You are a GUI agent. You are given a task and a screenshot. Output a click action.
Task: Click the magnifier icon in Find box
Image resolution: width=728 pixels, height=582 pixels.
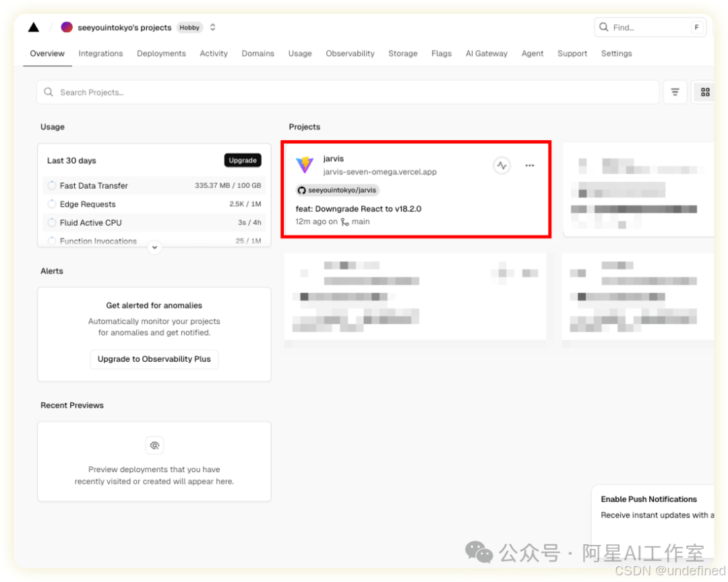coord(603,27)
